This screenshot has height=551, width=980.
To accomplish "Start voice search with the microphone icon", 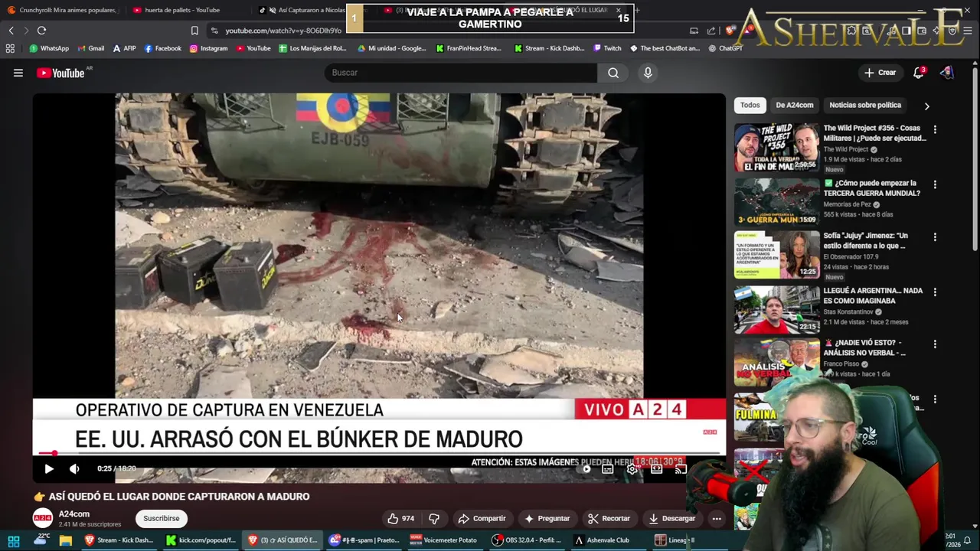I will [648, 73].
